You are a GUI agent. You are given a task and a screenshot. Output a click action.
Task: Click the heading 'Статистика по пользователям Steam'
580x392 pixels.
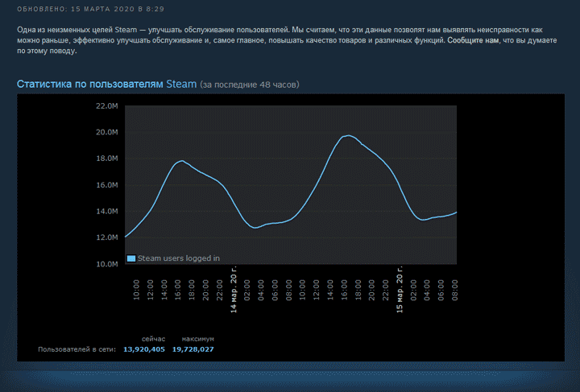click(106, 84)
